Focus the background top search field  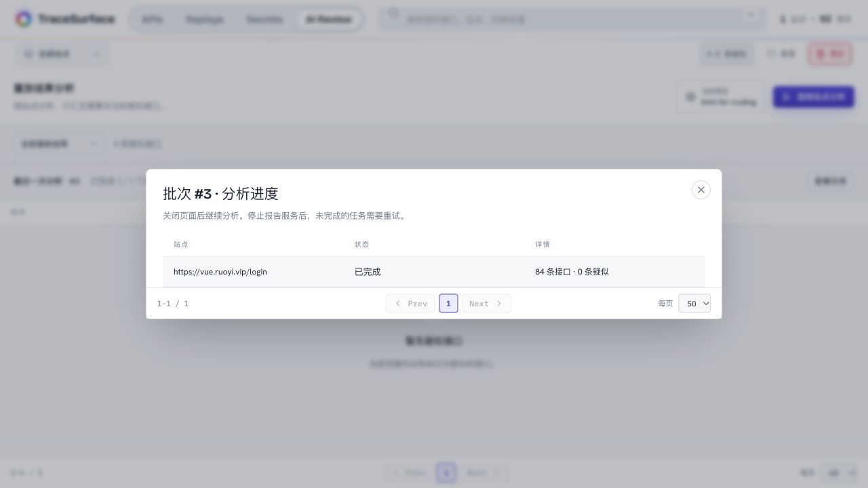click(572, 19)
